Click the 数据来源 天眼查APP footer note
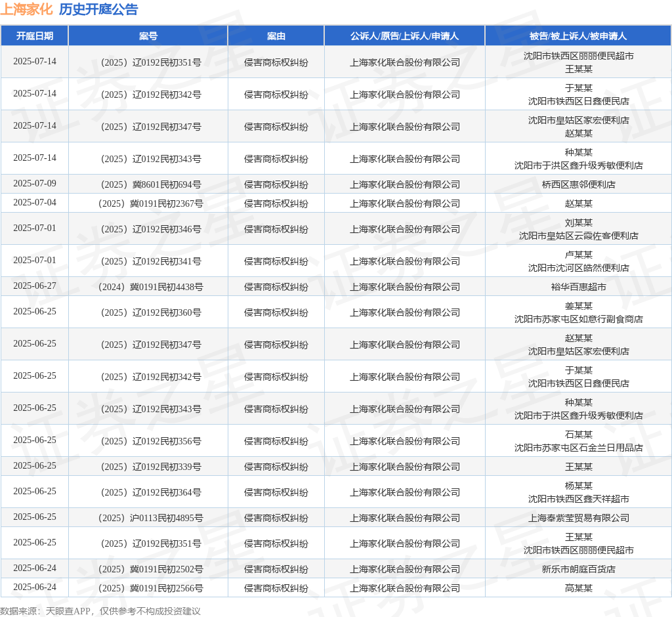 point(100,611)
